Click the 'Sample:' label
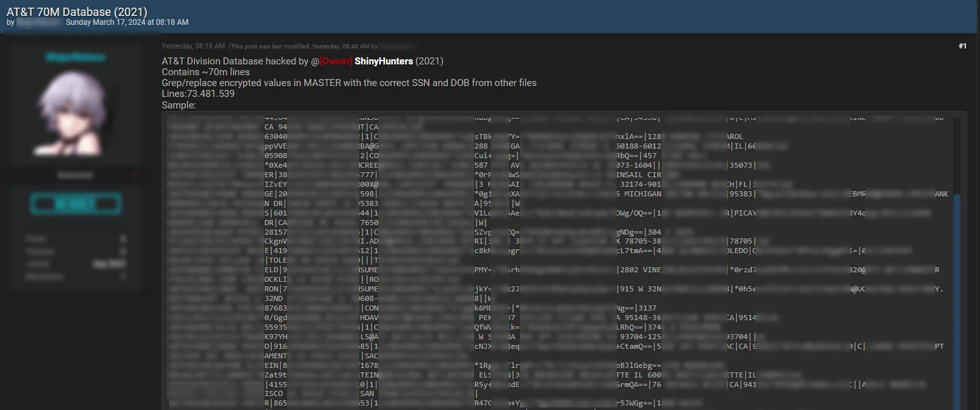Image resolution: width=980 pixels, height=410 pixels. click(x=179, y=105)
